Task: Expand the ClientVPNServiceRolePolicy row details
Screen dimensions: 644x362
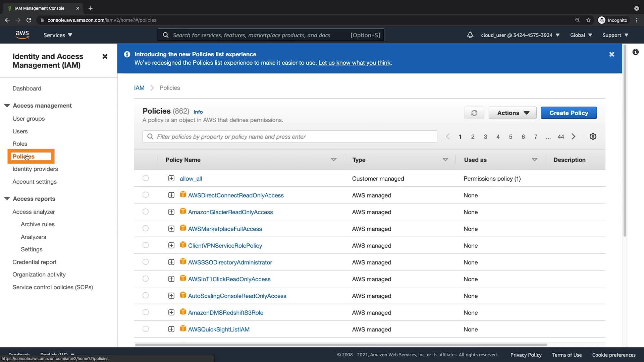Action: point(171,245)
